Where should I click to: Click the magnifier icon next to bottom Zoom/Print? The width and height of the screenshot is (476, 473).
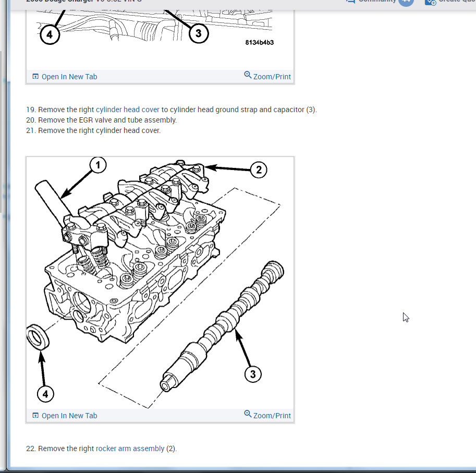(x=248, y=413)
